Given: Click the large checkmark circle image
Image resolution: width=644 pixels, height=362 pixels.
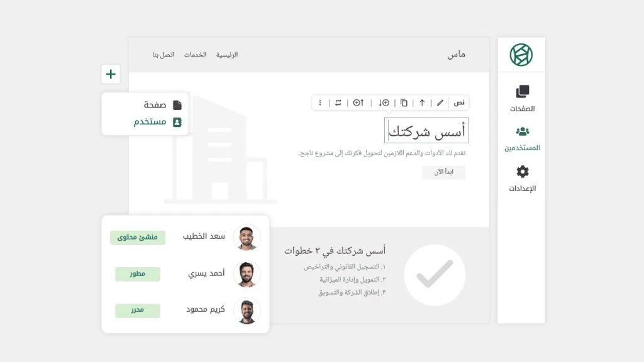Looking at the screenshot, I should coord(435,275).
